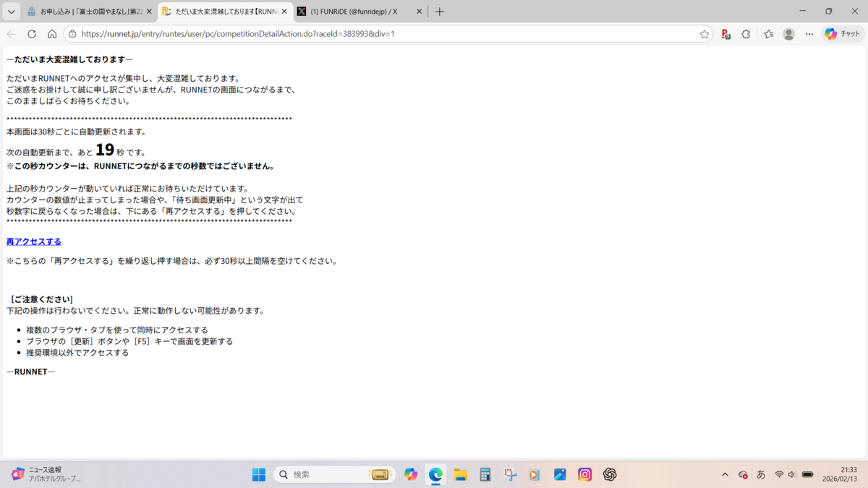
Task: Open Instagram from the taskbar
Action: pos(585,474)
